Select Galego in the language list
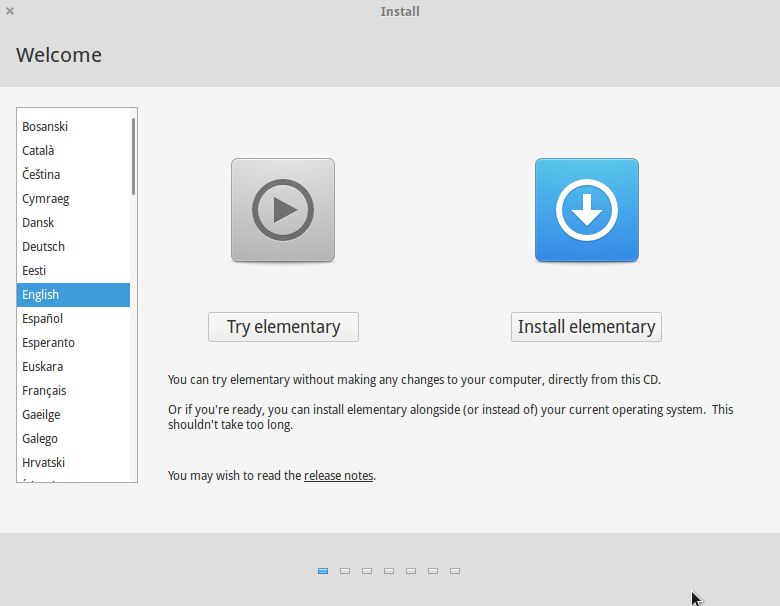This screenshot has width=780, height=606. pos(73,438)
